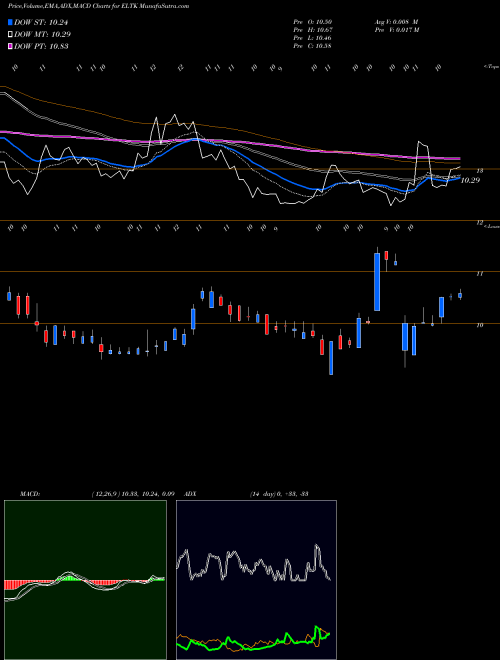The width and height of the screenshot is (500, 660).
Task: Open the MACD indicator panel with green background
Action: [85, 580]
